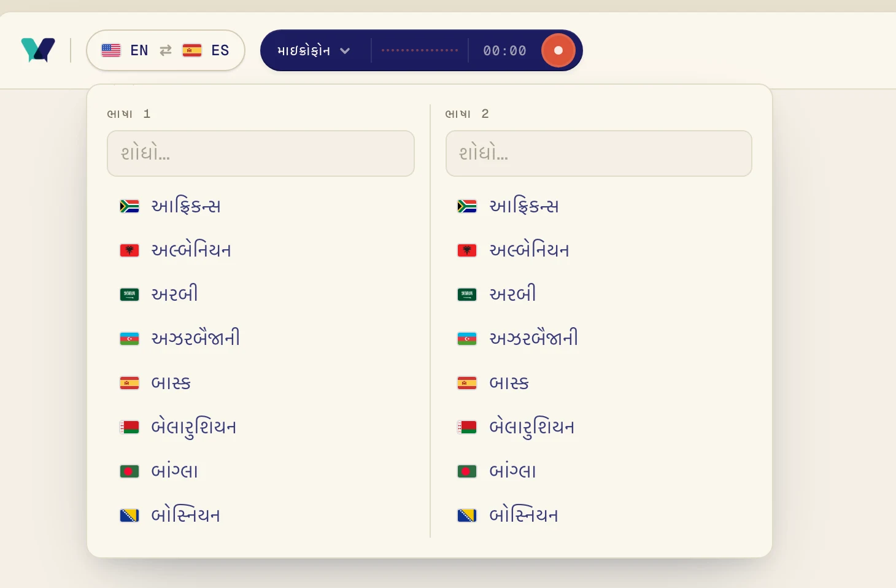The width and height of the screenshot is (896, 588).
Task: Click the Bangladesh flag in ભાષા 1
Action: (129, 471)
